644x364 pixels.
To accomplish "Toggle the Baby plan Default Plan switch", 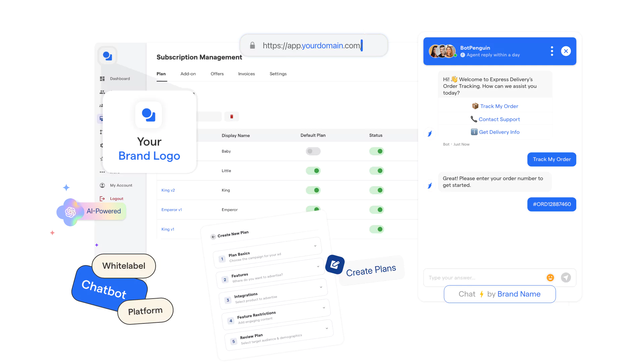I will [313, 151].
